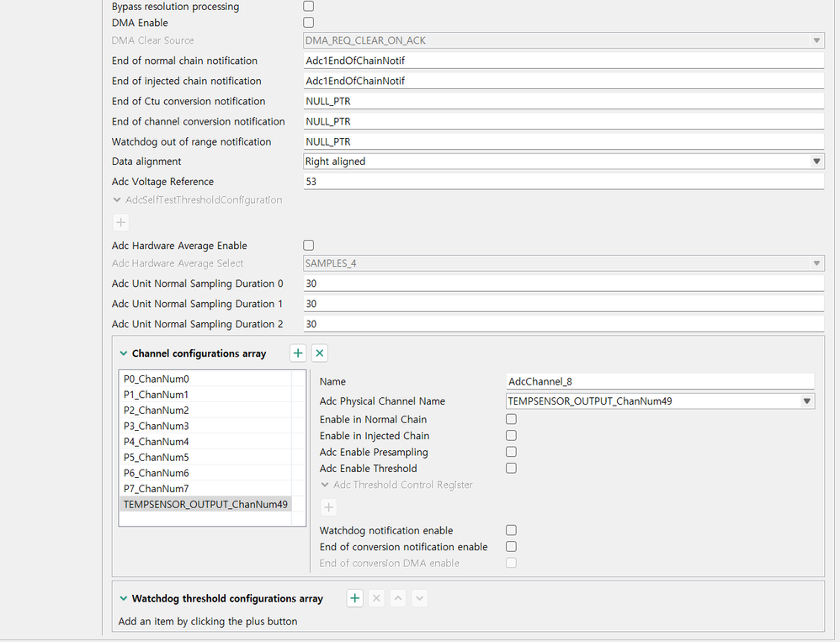Open the Data alignment dropdown
The image size is (840, 642).
[x=816, y=162]
